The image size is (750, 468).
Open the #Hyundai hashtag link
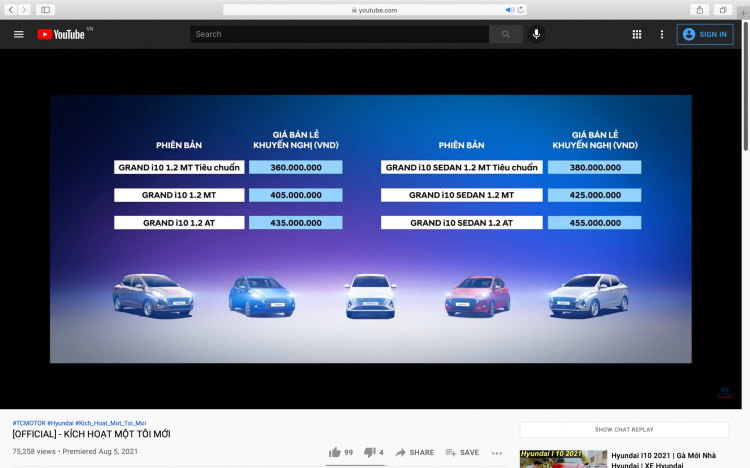(60, 423)
